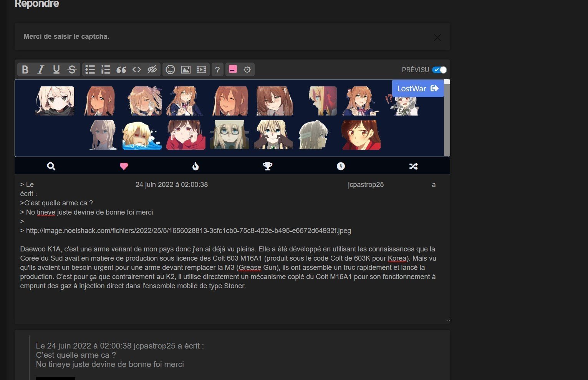Insert a blockquote
588x380 pixels.
[121, 69]
